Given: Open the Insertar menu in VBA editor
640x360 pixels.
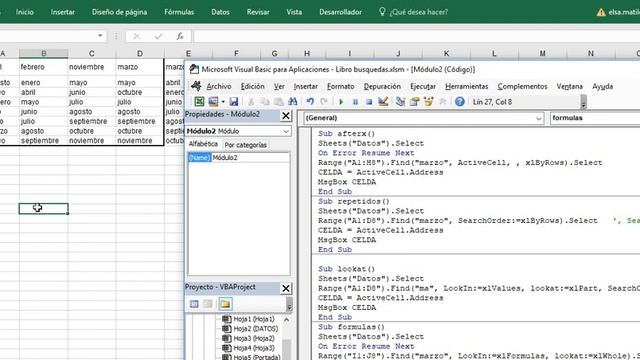Looking at the screenshot, I should [305, 87].
